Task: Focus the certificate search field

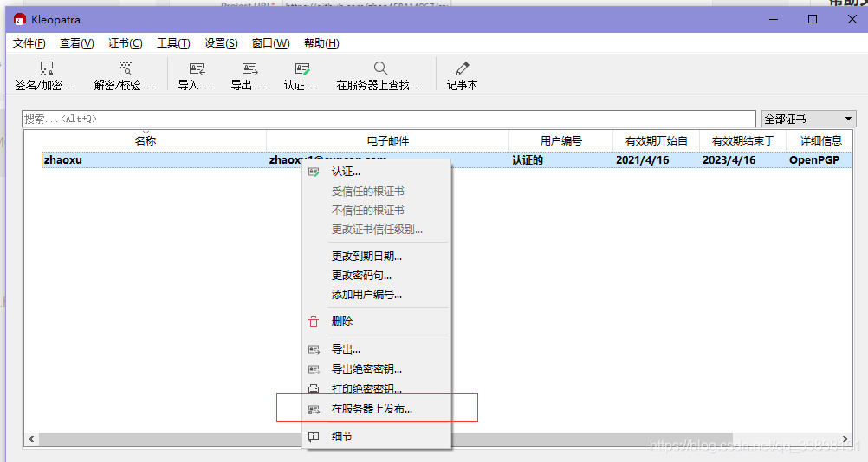Action: coord(389,119)
